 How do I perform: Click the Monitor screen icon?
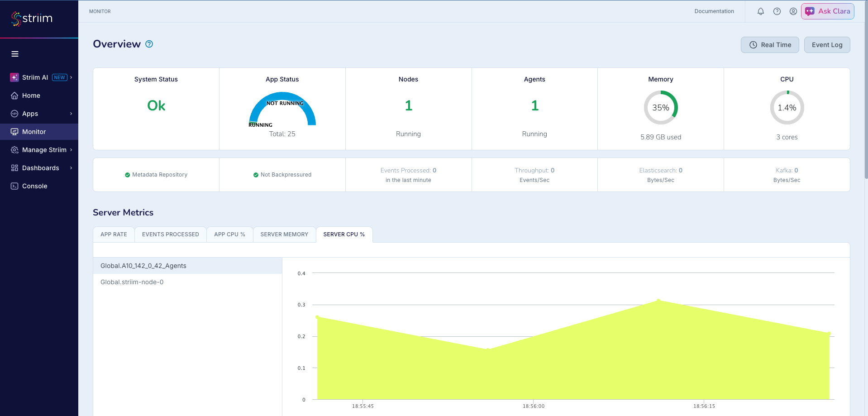point(14,132)
